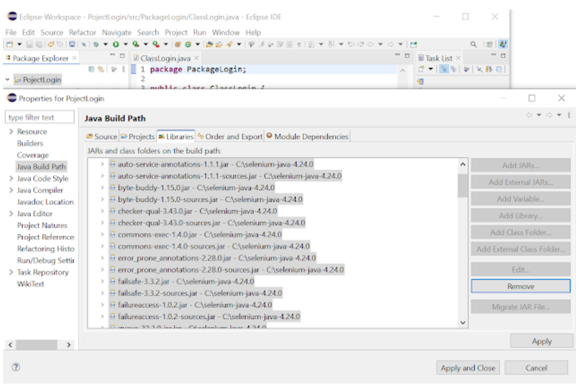Toggle Link with Editor in Package Explorer
Screen dimensions: 588x392
click(x=100, y=69)
